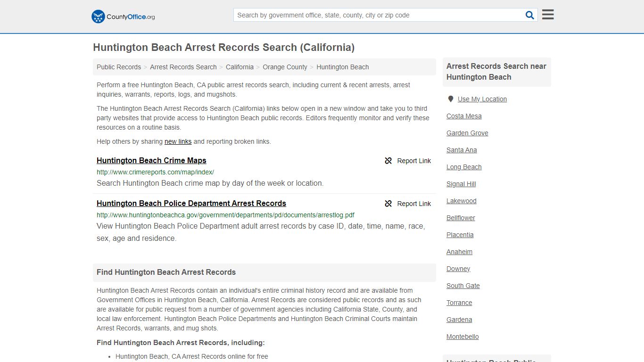Screen dimensions: 644x362
Task: Report the Huntington Beach Crime Maps link
Action: 414,161
